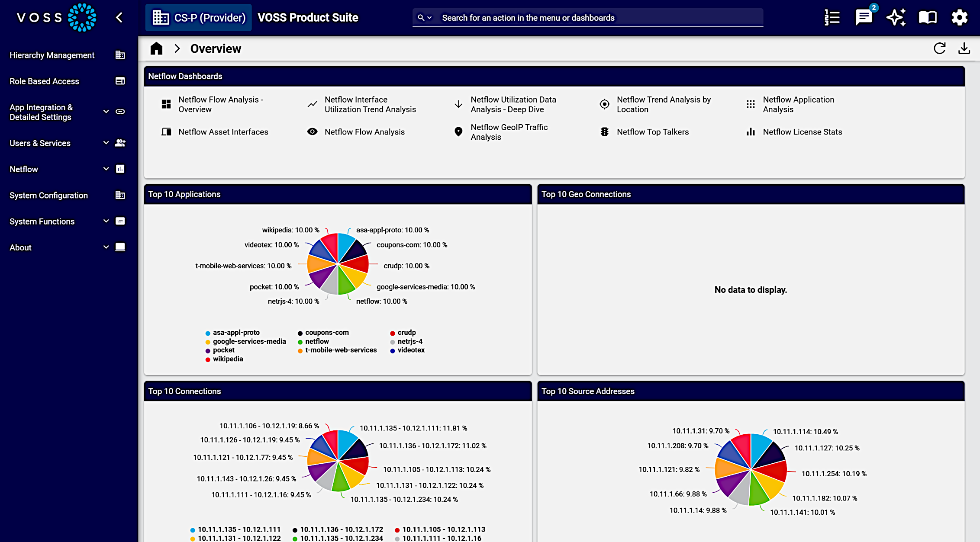Toggle wikipedia legend entry
Viewport: 980px width, 542px height.
point(224,359)
